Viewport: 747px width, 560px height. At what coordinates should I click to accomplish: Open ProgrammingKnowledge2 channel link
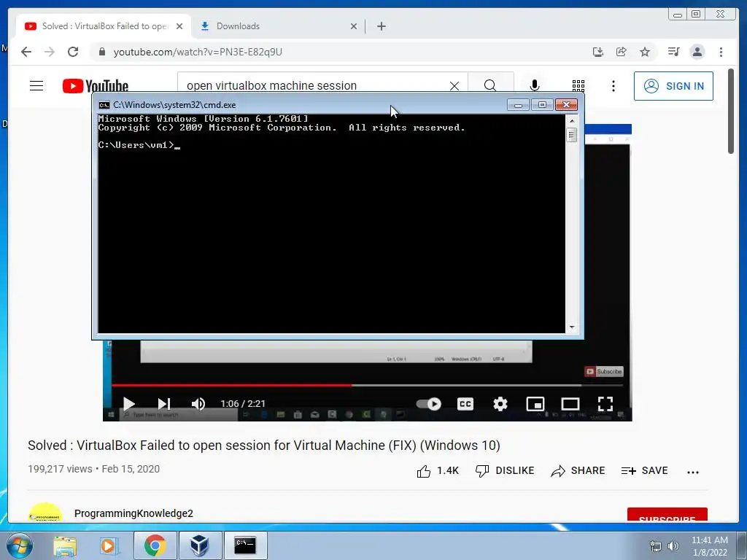click(133, 513)
